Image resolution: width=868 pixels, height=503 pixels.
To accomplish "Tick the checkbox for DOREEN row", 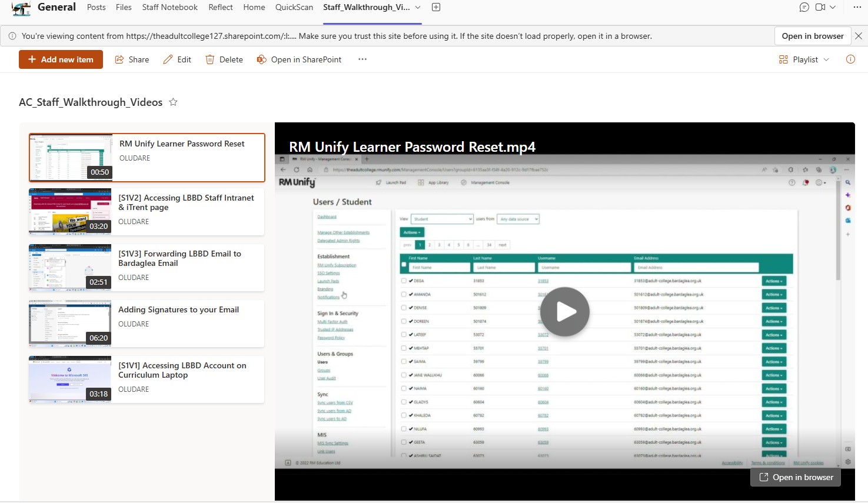I will click(x=404, y=321).
